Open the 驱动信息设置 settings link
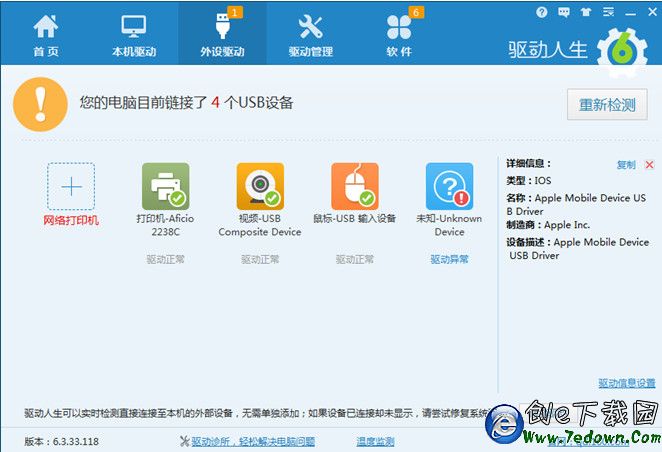662x452 pixels. click(627, 383)
